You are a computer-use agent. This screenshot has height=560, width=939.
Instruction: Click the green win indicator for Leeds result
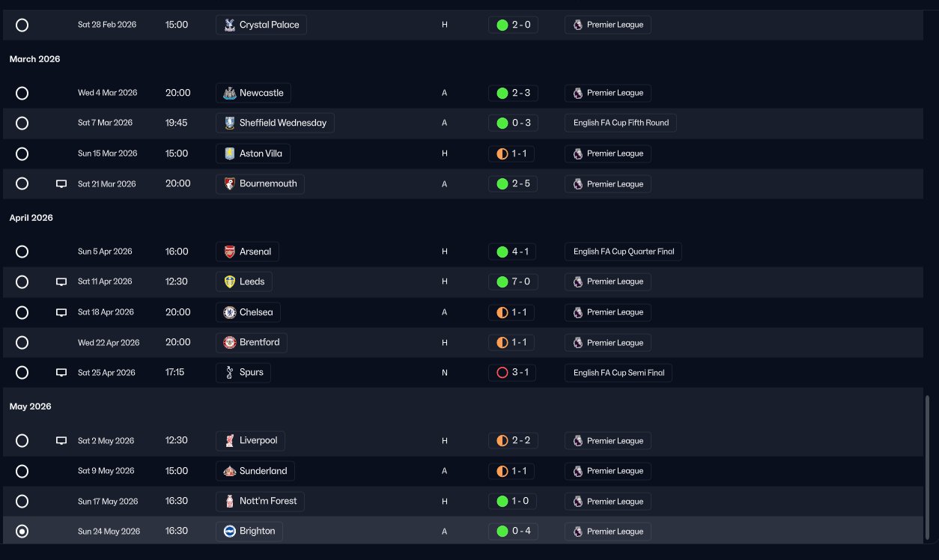coord(502,282)
